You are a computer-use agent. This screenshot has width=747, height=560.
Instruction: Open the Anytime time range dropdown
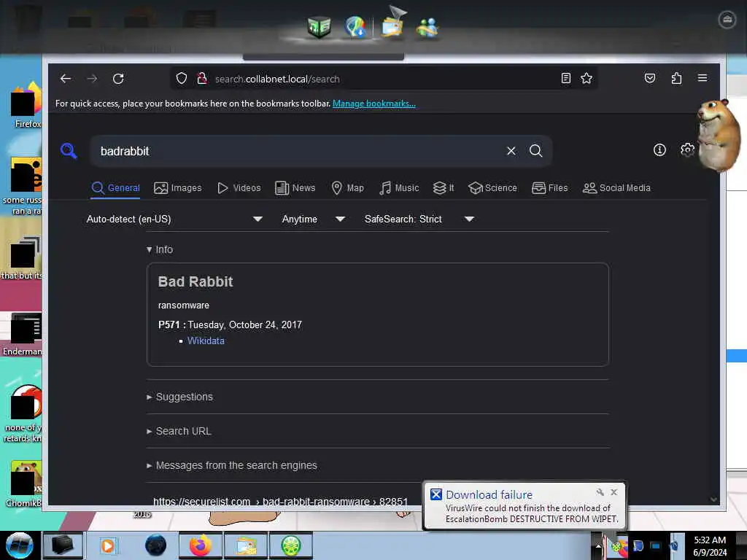pos(314,219)
